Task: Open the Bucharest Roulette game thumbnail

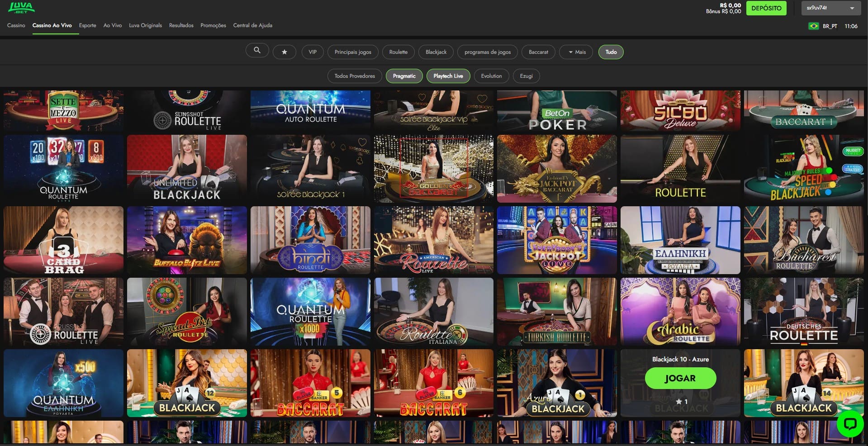Action: pyautogui.click(x=804, y=240)
